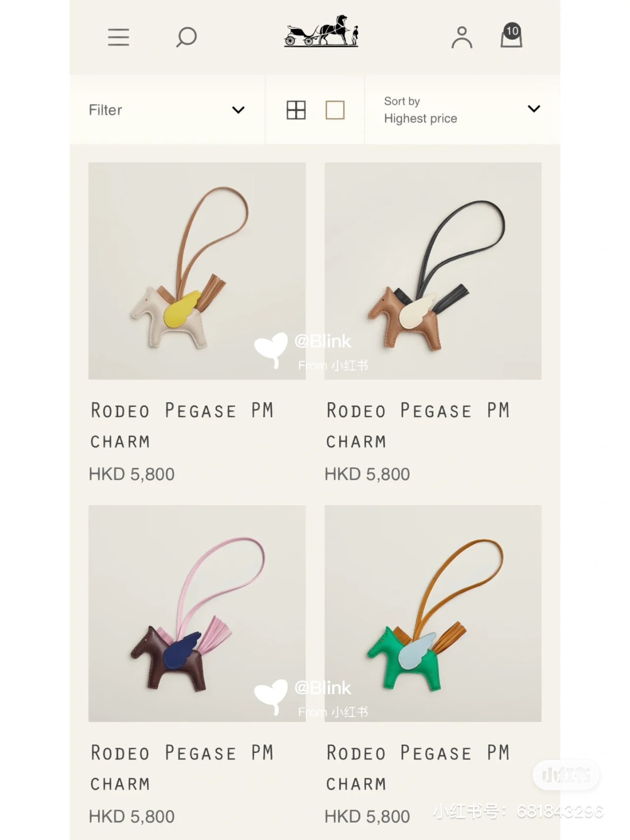The image size is (630, 840).
Task: Click third Rodeo Pegase PM Charm title
Action: pos(182,768)
